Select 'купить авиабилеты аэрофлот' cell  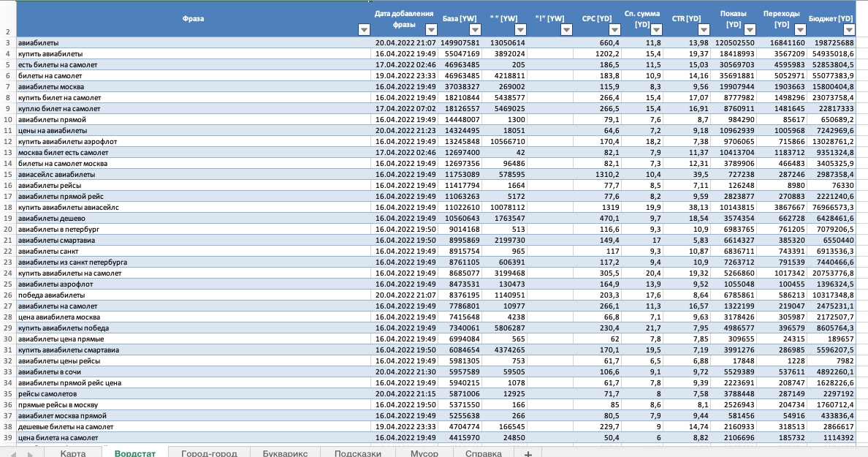click(x=193, y=141)
